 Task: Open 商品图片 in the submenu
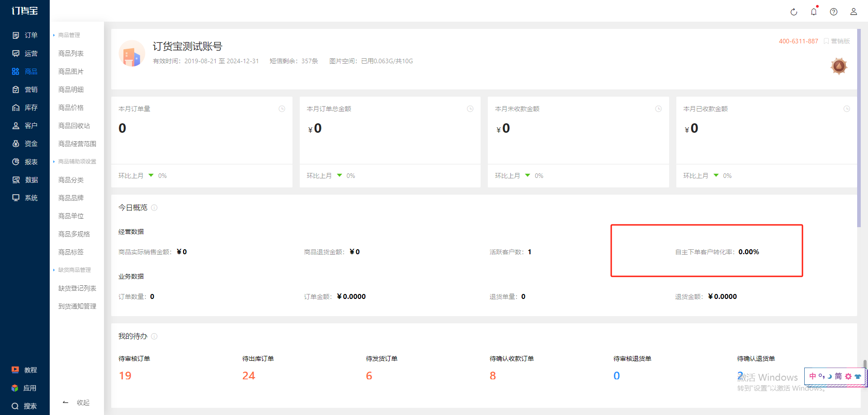[x=71, y=71]
